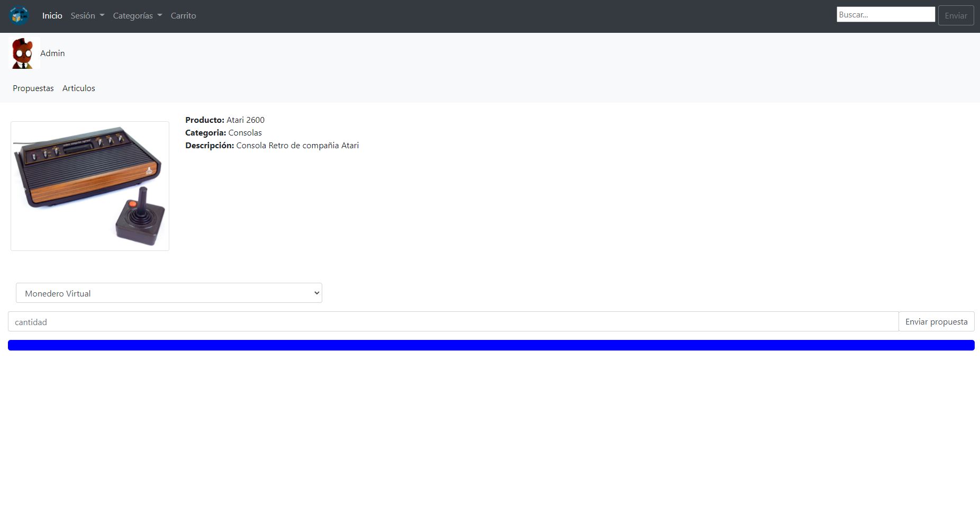Image resolution: width=980 pixels, height=521 pixels.
Task: Click the product name Atari 2600
Action: click(x=246, y=120)
